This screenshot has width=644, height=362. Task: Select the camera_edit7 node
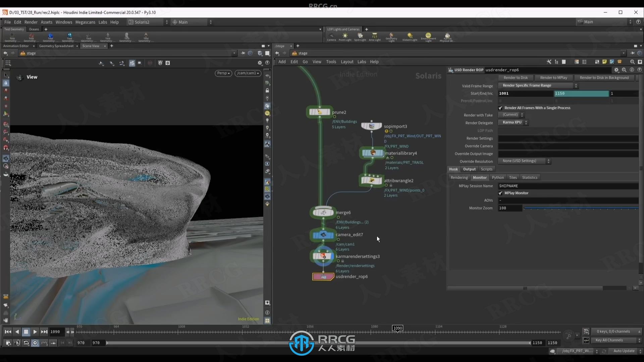[x=323, y=235]
